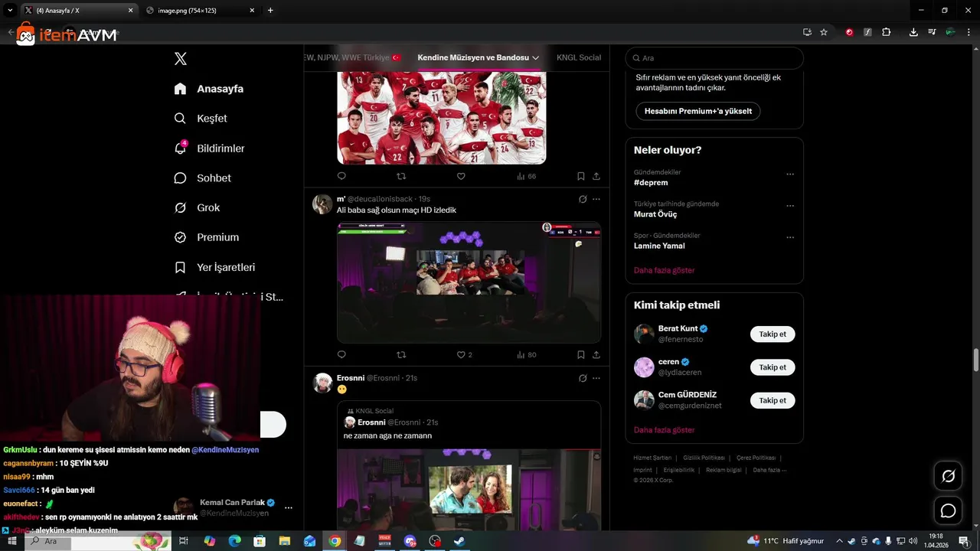Click Hesabını Premium+'a yükselt button
Screen dimensions: 980x551
[698, 111]
